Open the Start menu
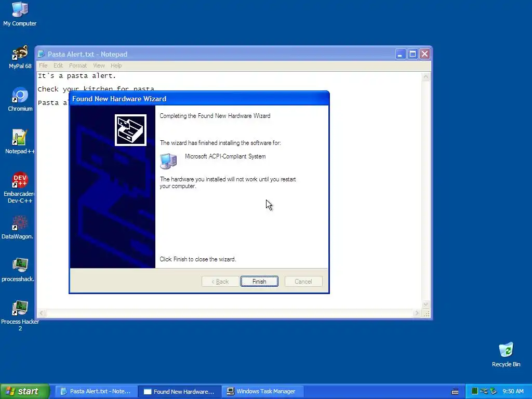Screen dimensions: 532x399 tap(24, 391)
